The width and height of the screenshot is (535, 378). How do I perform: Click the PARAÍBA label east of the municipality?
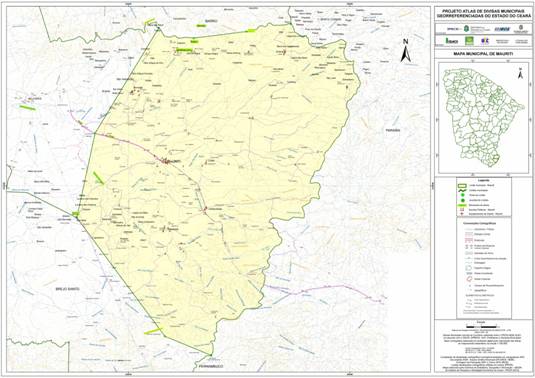(392, 130)
